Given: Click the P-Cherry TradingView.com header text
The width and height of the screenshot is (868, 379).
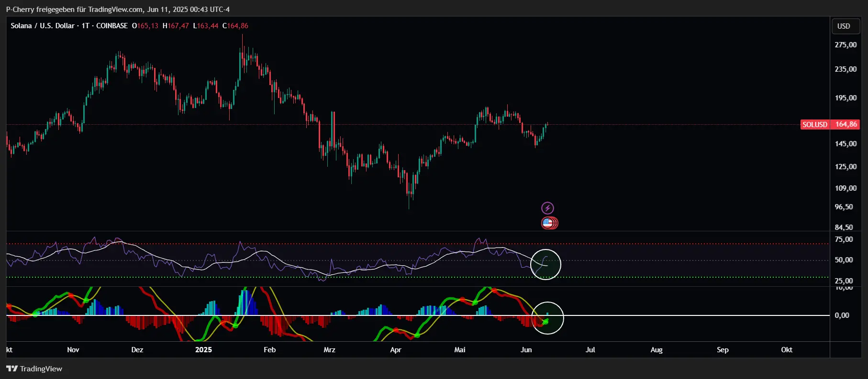Looking at the screenshot, I should click(118, 9).
